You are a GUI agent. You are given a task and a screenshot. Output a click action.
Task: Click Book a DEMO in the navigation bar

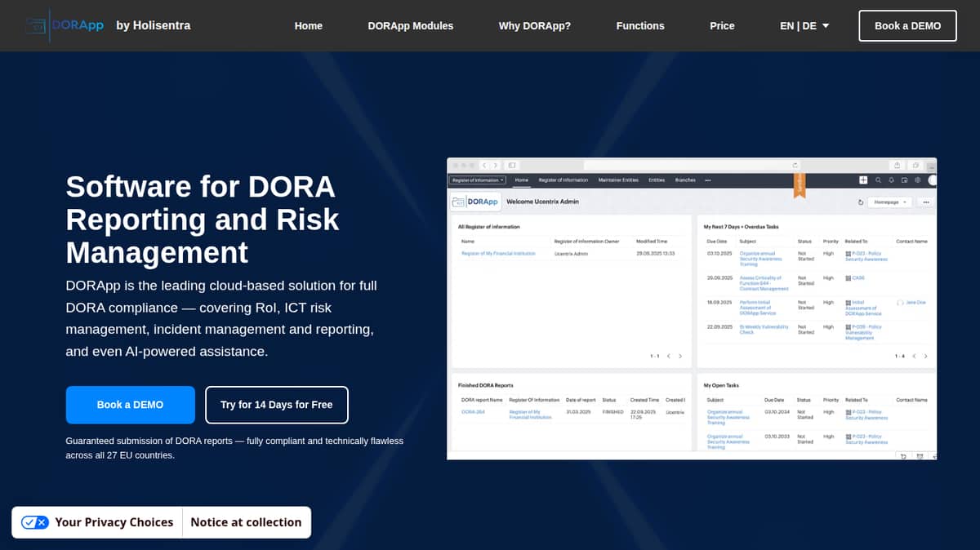[908, 25]
